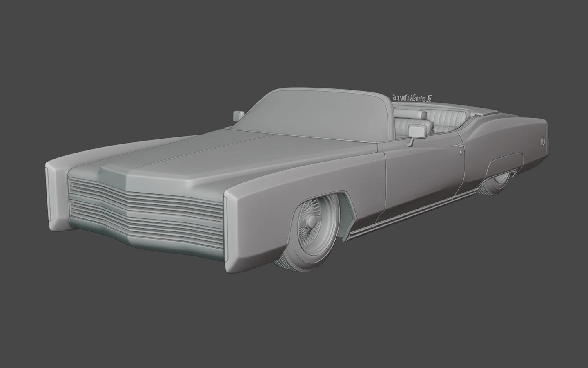
Task: Select the rear bumper section
Action: click(x=531, y=164)
